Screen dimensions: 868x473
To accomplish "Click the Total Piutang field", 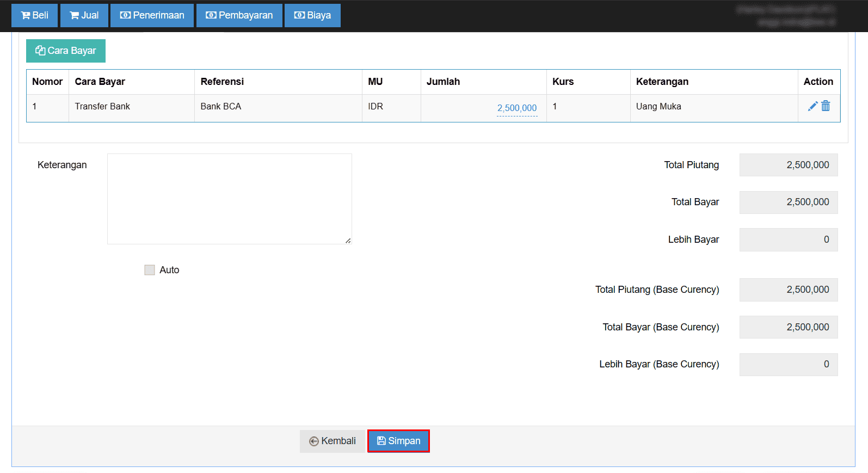I will [789, 165].
